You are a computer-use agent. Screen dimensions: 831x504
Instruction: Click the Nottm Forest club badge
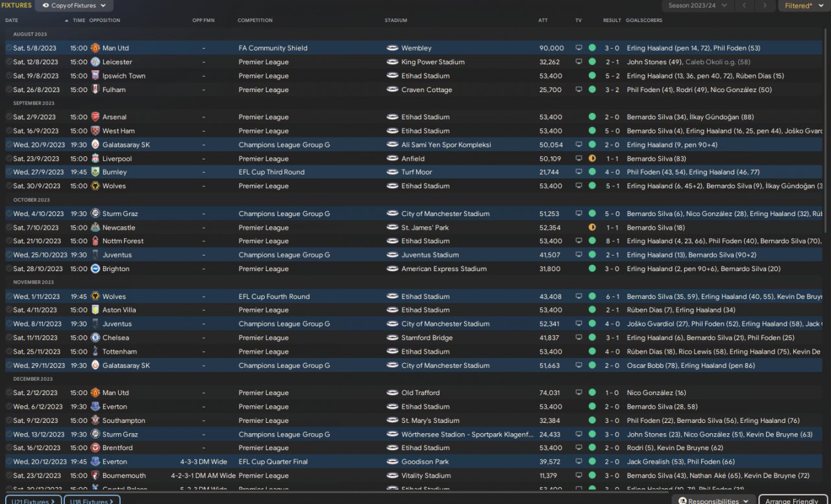pyautogui.click(x=95, y=241)
